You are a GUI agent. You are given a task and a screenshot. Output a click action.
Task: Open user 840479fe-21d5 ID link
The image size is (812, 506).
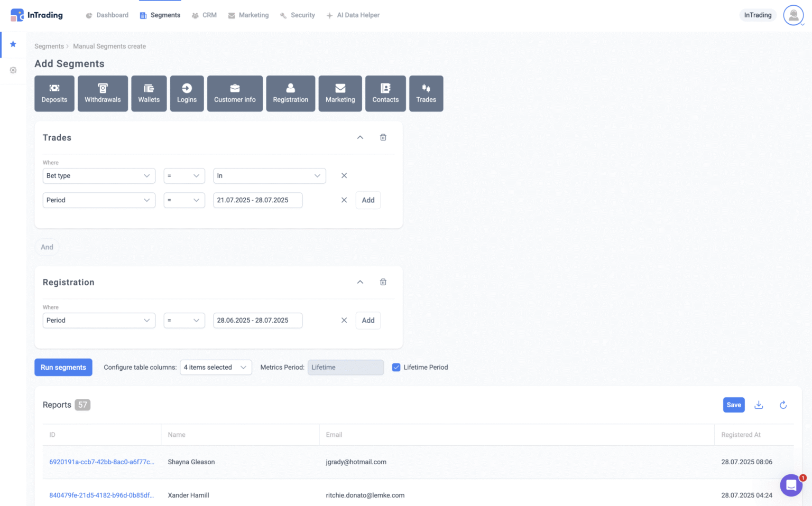click(x=101, y=495)
